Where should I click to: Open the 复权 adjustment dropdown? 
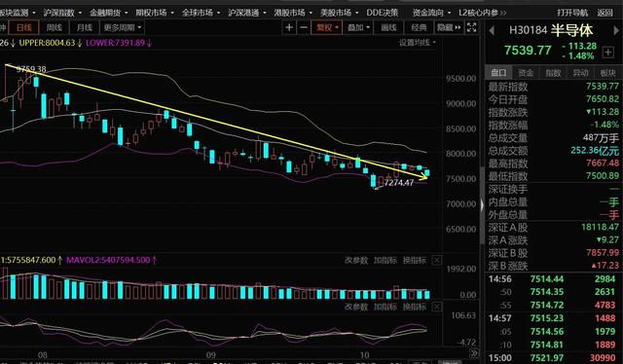[x=327, y=27]
